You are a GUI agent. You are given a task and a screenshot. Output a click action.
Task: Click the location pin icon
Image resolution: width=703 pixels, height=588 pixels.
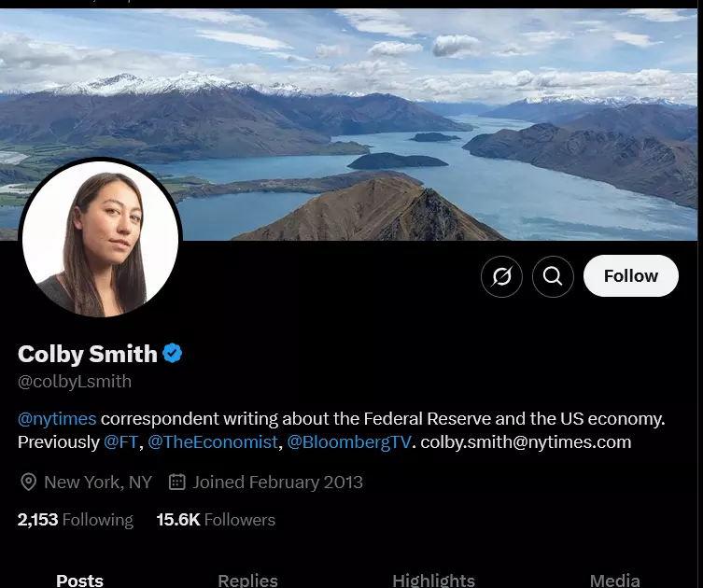point(28,483)
